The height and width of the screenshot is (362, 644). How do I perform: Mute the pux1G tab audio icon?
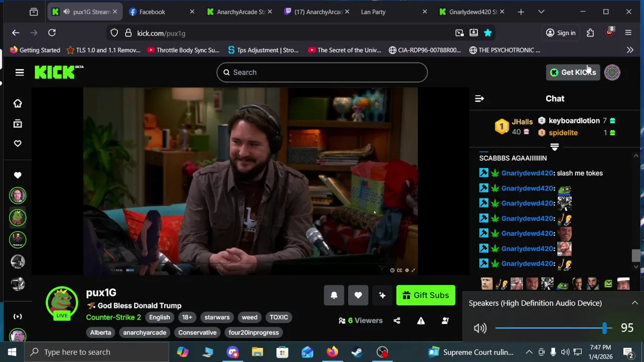click(x=66, y=12)
